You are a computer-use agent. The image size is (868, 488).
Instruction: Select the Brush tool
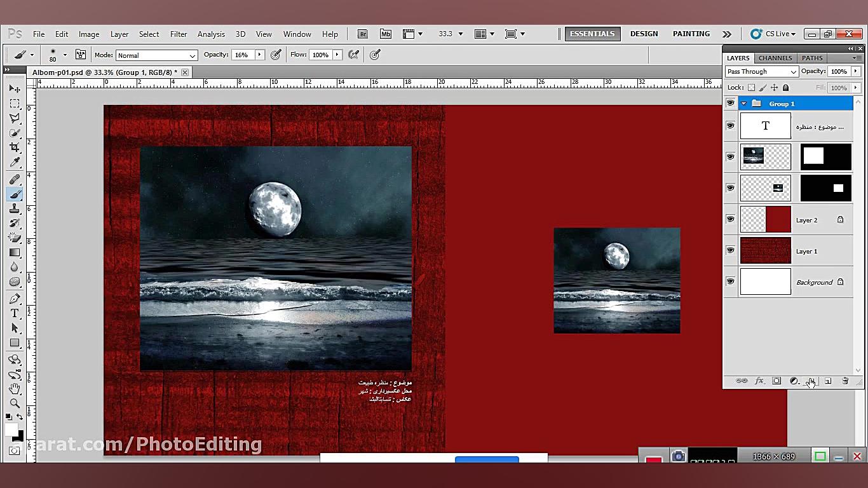[x=15, y=194]
